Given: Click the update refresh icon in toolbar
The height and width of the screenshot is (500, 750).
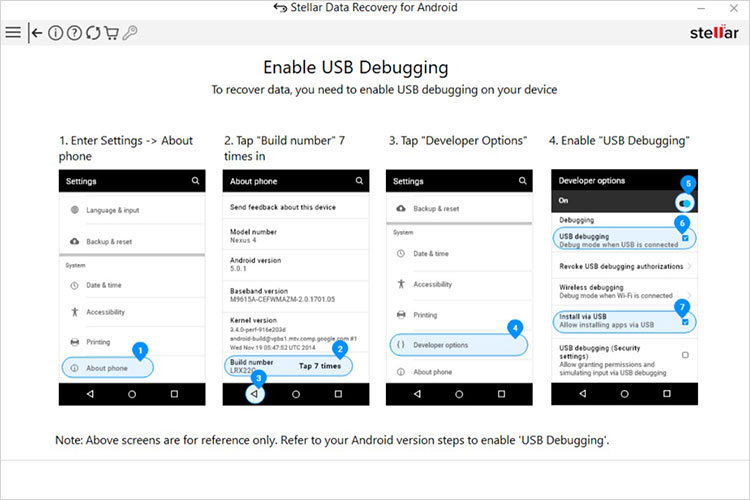Looking at the screenshot, I should point(93,33).
